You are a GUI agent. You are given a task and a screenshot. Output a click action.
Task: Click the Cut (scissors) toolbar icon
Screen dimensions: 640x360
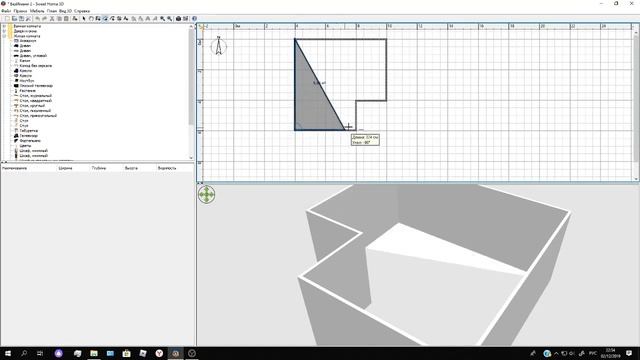coord(52,18)
